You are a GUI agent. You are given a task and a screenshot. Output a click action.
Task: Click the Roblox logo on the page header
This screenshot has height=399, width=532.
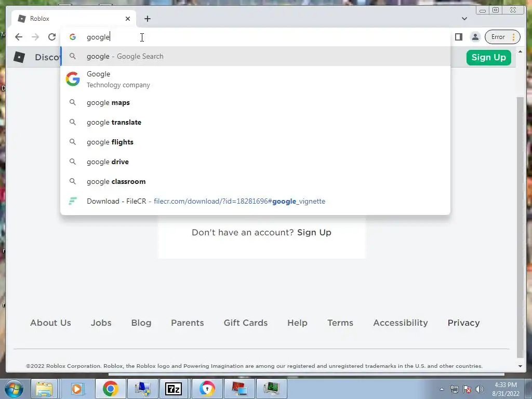[19, 57]
